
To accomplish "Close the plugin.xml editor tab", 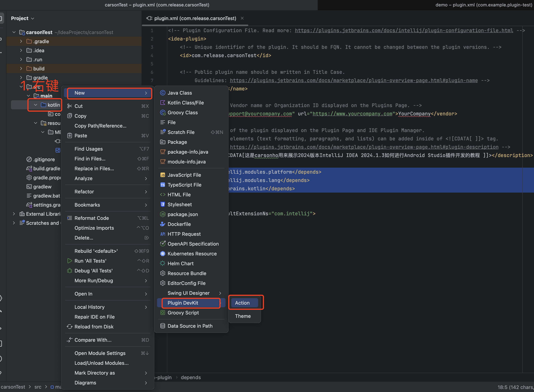I will pos(242,18).
